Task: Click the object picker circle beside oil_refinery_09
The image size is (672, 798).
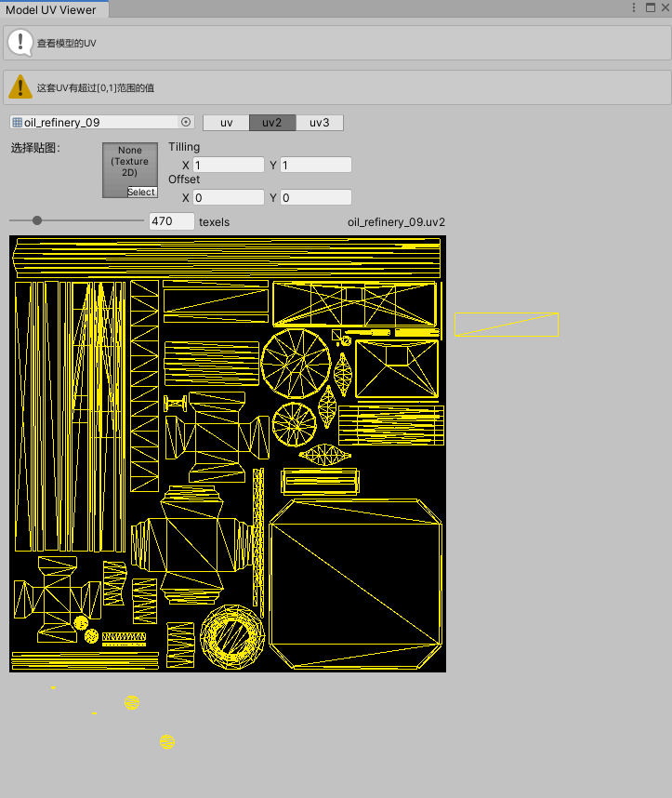Action: (x=185, y=122)
